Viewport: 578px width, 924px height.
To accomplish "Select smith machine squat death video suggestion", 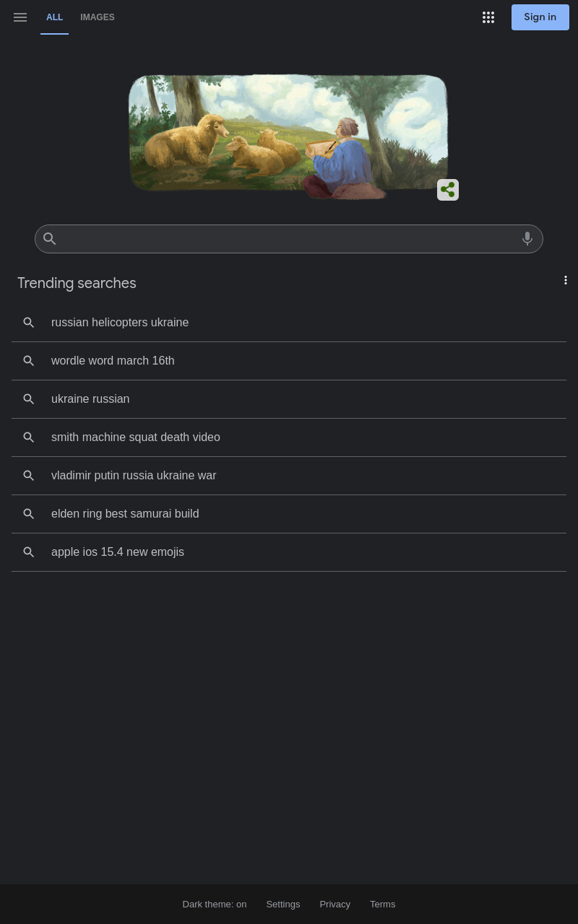I will pos(289,437).
